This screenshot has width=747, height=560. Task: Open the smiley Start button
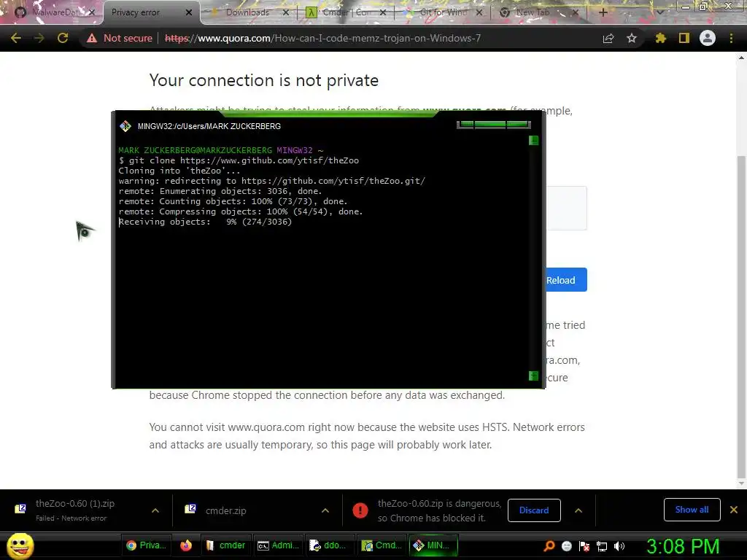[20, 545]
